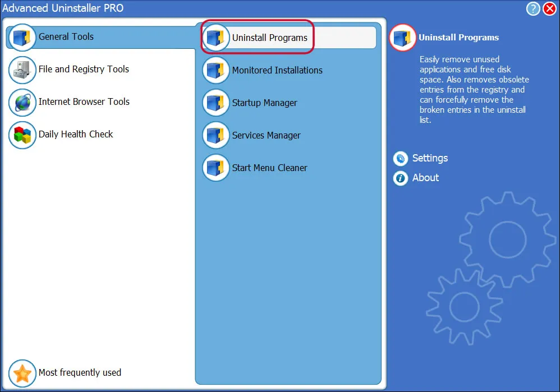Select the General Tools folder icon
Screen dimensions: 560x392
(22, 37)
